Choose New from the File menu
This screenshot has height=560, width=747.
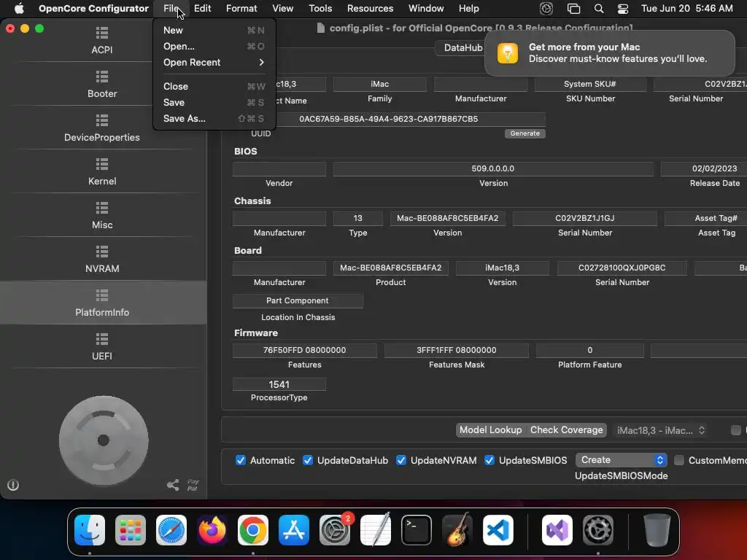[x=214, y=30]
